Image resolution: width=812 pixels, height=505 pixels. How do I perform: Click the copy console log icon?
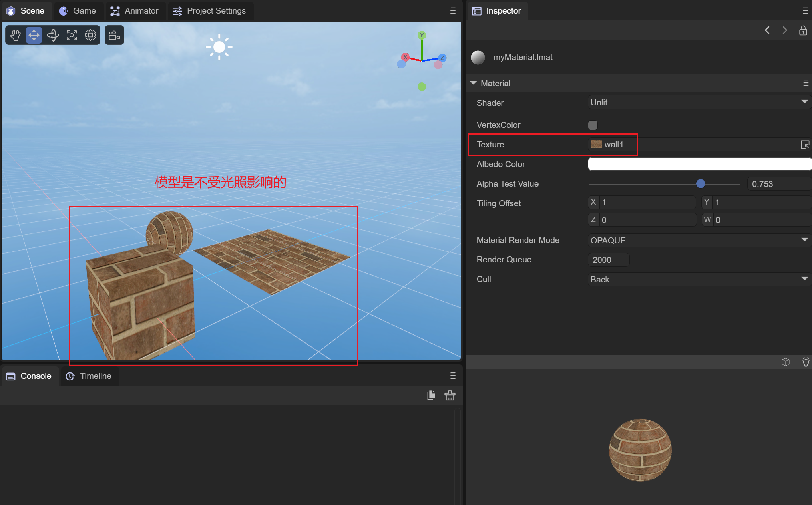(x=431, y=395)
